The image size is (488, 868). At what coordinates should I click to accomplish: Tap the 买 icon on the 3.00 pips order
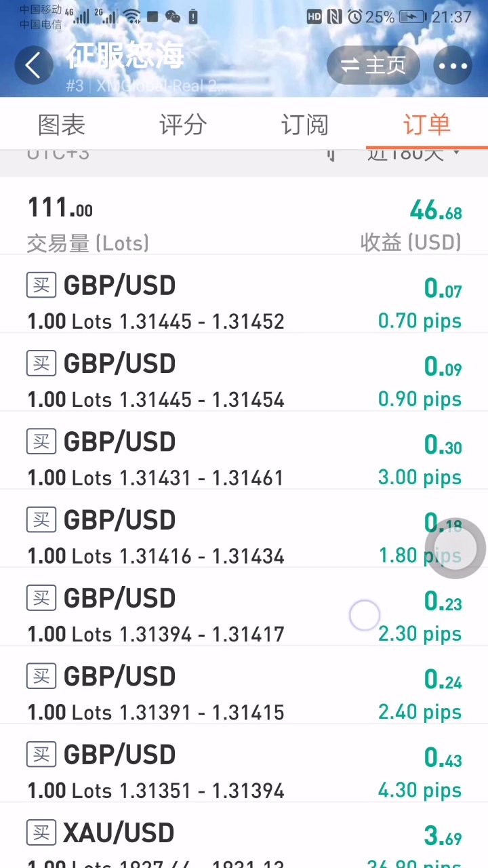click(x=41, y=442)
